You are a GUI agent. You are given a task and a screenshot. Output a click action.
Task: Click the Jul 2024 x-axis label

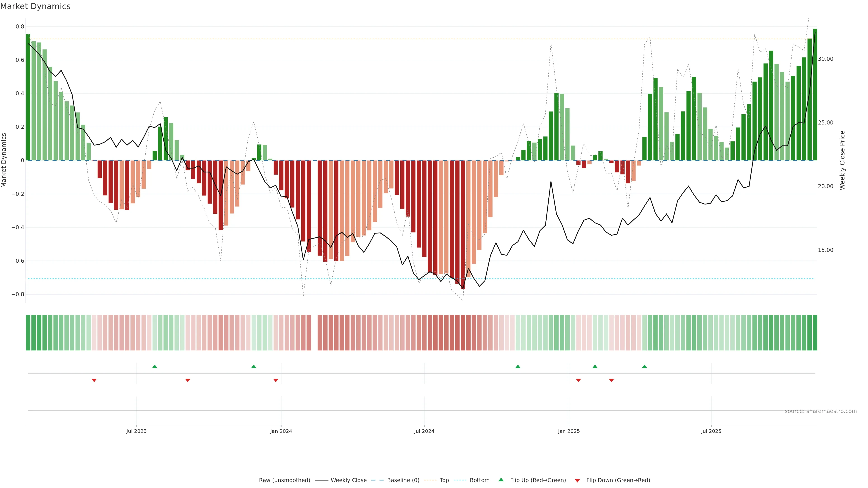tap(424, 431)
